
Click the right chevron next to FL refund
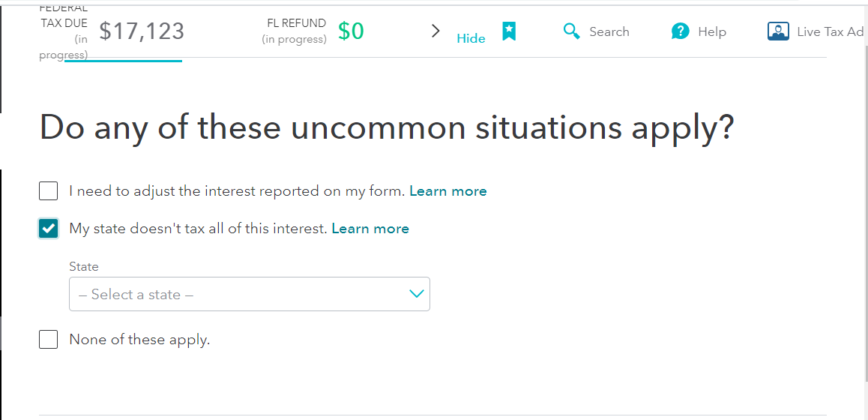tap(435, 31)
